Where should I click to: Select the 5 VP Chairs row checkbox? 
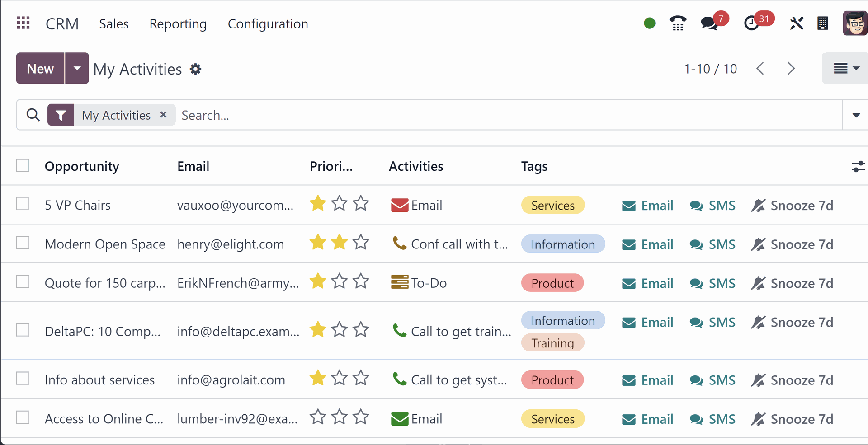pyautogui.click(x=23, y=204)
